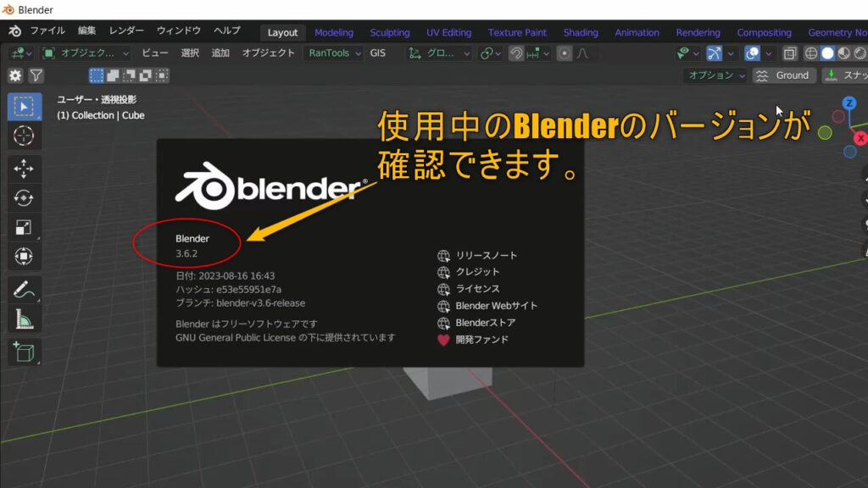Image resolution: width=868 pixels, height=488 pixels.
Task: Open the ヘルプ menu
Action: (x=227, y=31)
